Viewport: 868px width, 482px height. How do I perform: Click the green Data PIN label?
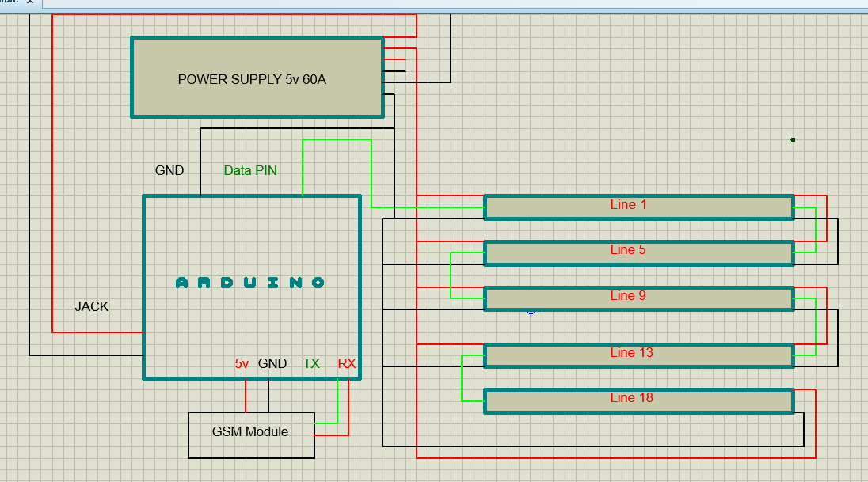(x=250, y=170)
